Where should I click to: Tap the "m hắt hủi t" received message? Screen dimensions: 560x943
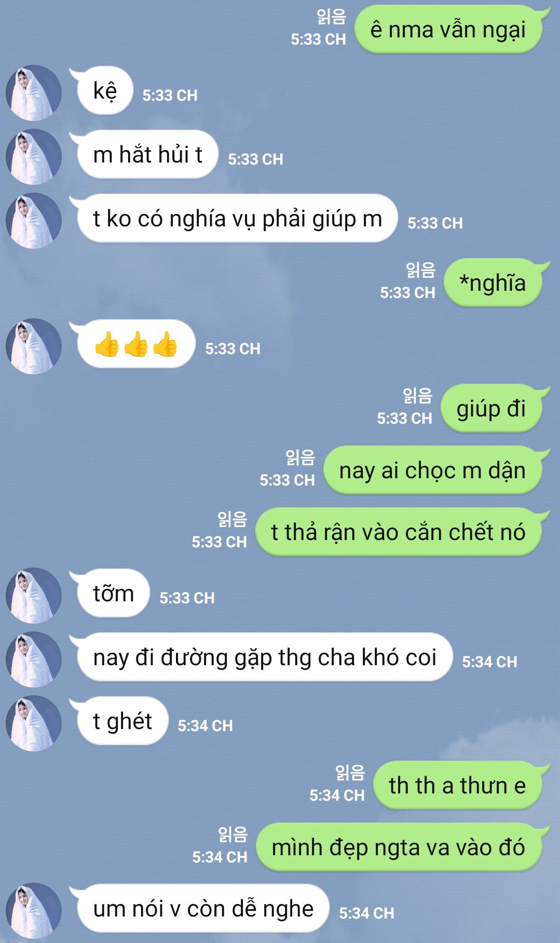[147, 155]
